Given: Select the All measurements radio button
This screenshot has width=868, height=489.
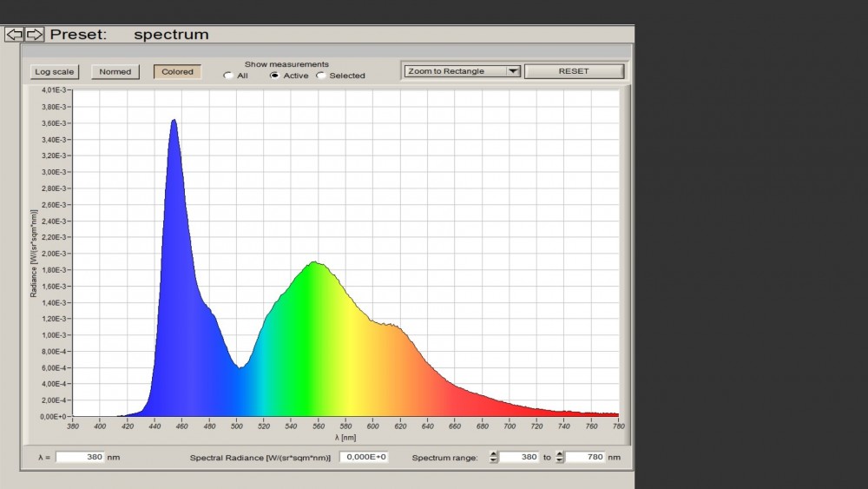Looking at the screenshot, I should (x=228, y=76).
